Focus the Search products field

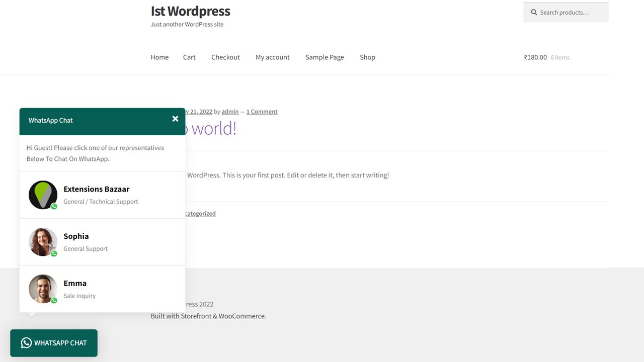[x=566, y=12]
